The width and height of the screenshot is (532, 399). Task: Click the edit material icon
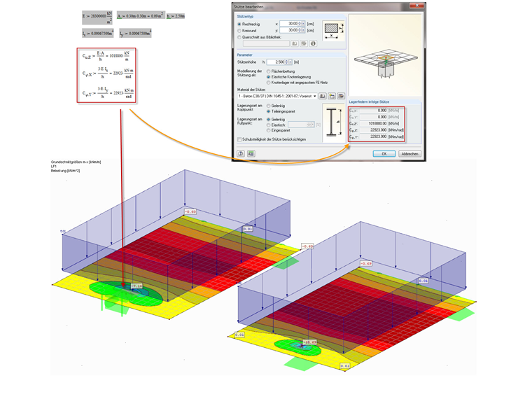341,96
